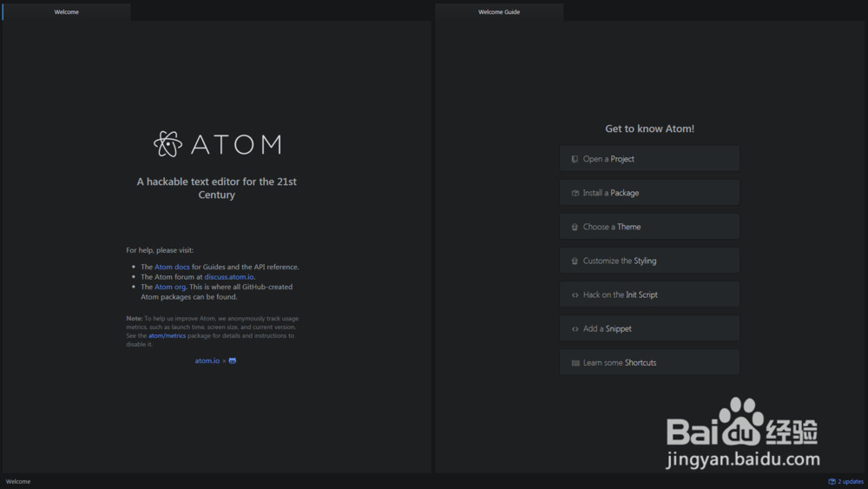Click the 'For help, please visit:' text

(160, 250)
